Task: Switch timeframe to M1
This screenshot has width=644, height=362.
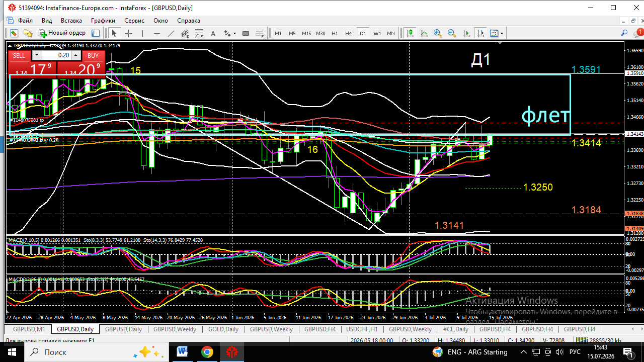Action: pyautogui.click(x=278, y=33)
